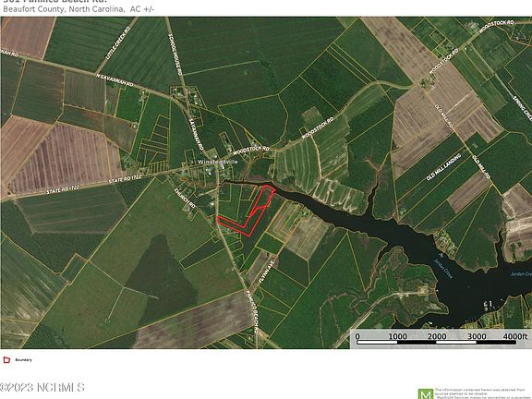
Task: Click the N Savannah Rd label
Action: 115,80
